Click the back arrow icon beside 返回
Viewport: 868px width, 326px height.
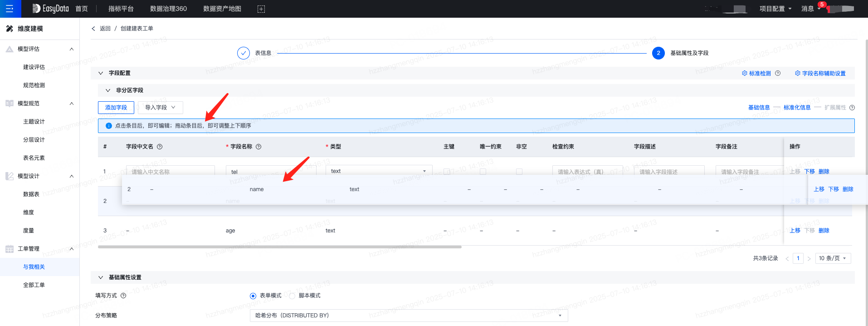93,29
